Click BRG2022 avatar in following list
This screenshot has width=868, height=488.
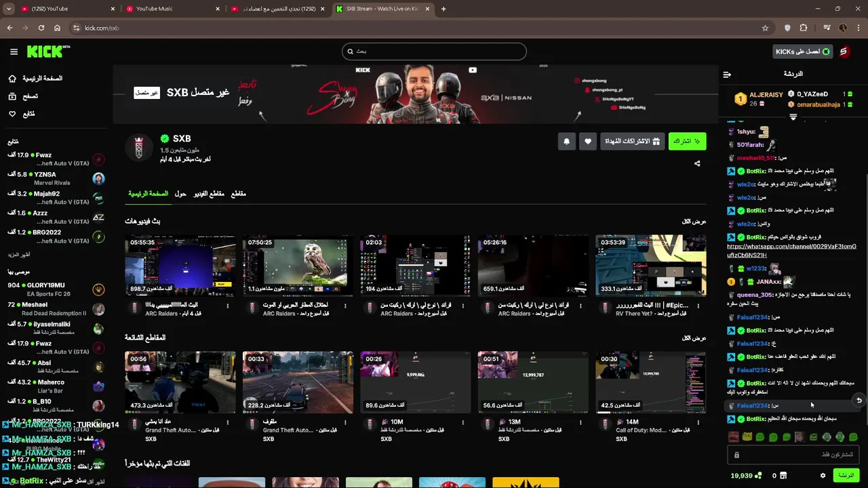pos(99,237)
